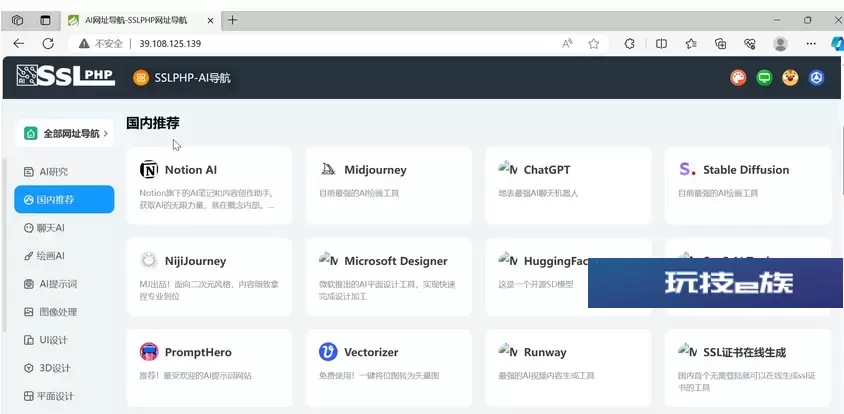Select 国内推荐 in the sidebar
Viewport: 844px width, 414px height.
coord(64,199)
